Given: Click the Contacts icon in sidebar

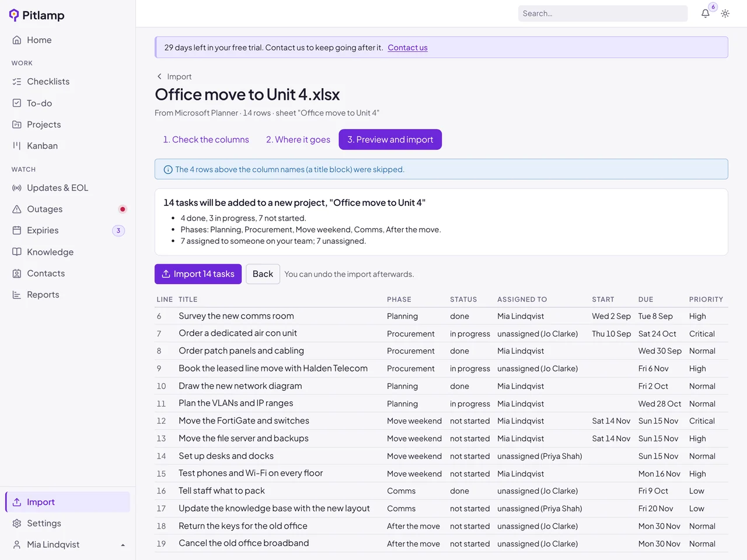Looking at the screenshot, I should coord(17,273).
